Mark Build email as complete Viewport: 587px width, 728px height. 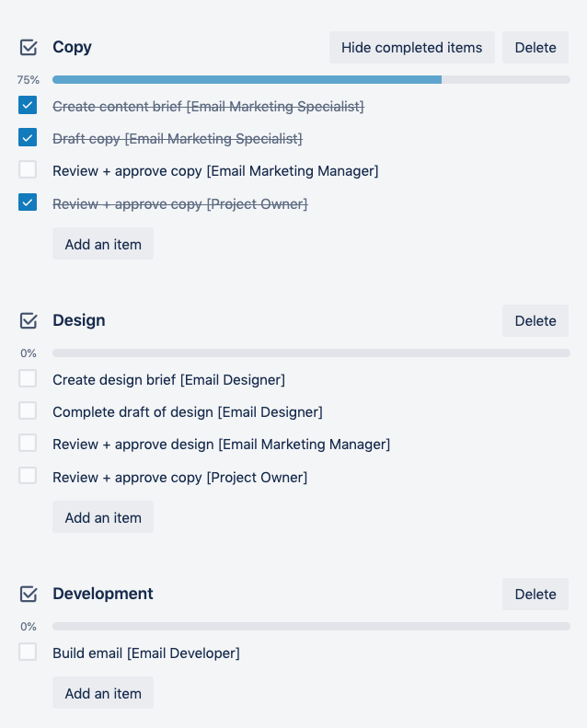28,653
